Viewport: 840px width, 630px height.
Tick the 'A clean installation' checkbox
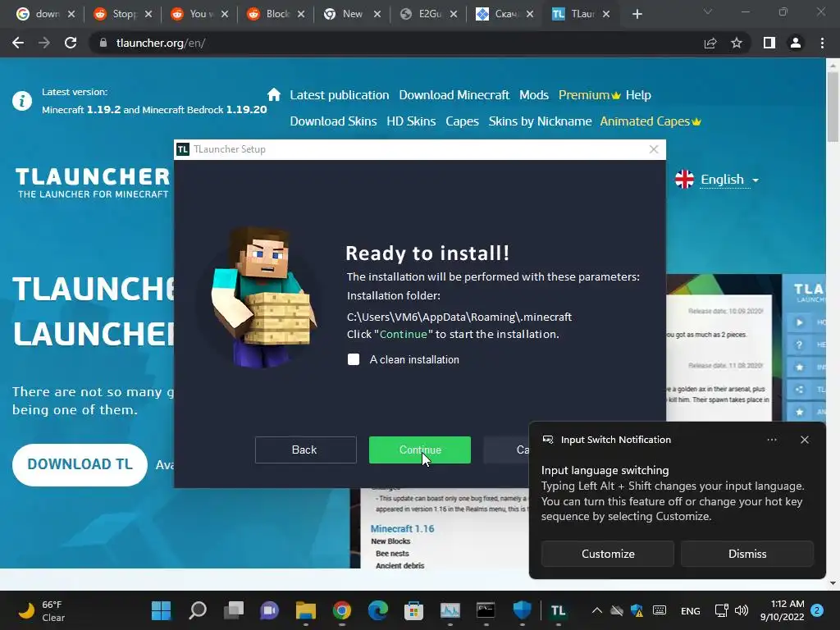354,359
